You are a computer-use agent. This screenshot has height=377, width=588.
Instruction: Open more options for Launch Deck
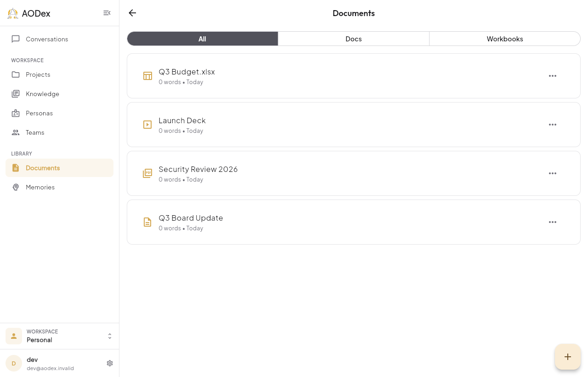coord(553,125)
